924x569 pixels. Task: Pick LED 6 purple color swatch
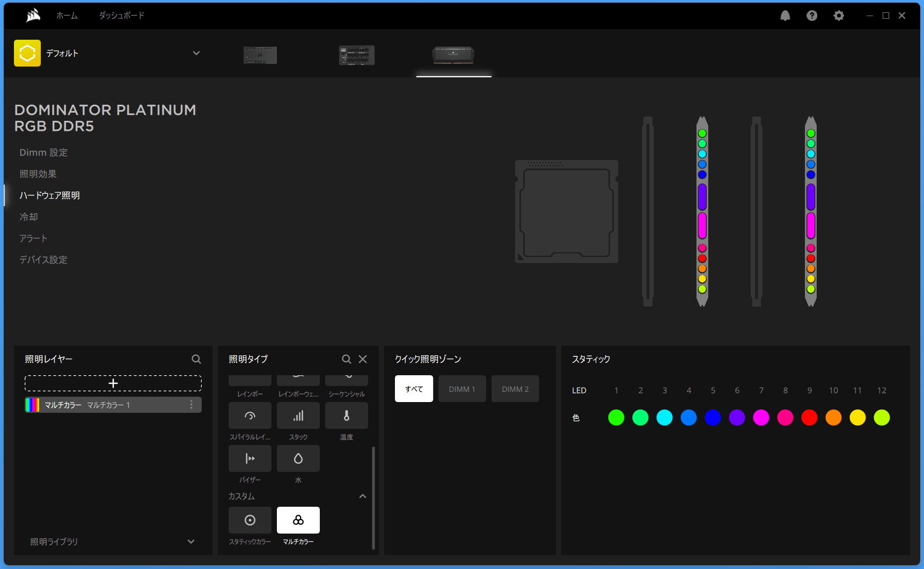click(737, 417)
